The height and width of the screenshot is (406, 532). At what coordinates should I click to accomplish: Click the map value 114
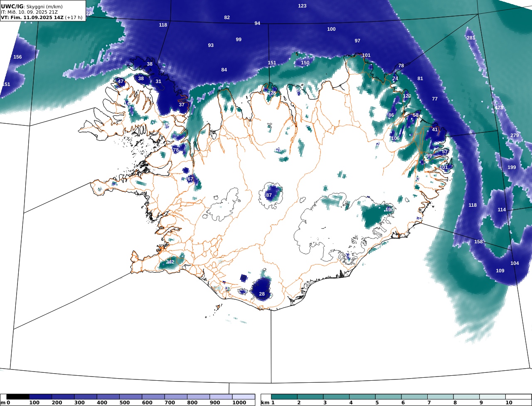(502, 210)
